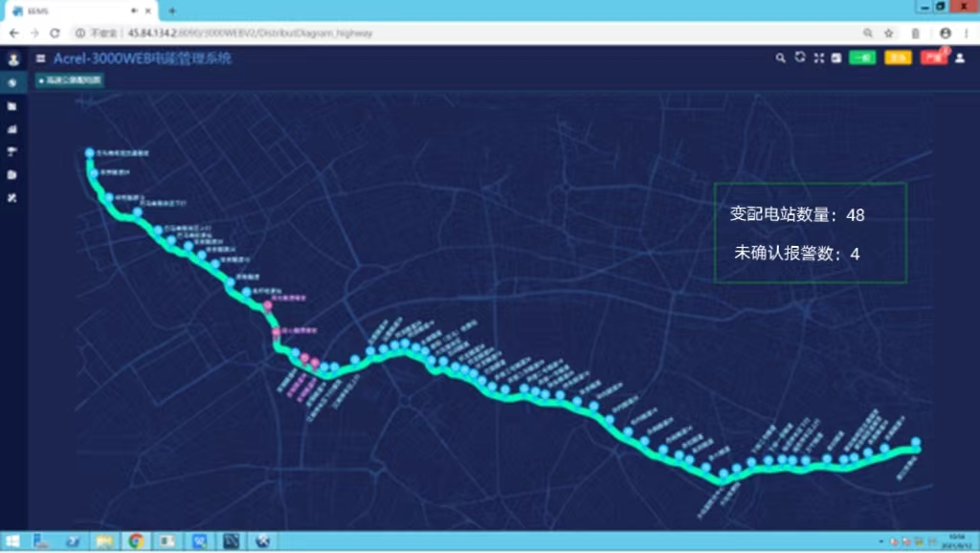This screenshot has height=553, width=980.
Task: Click the refresh icon in app header
Action: [799, 57]
